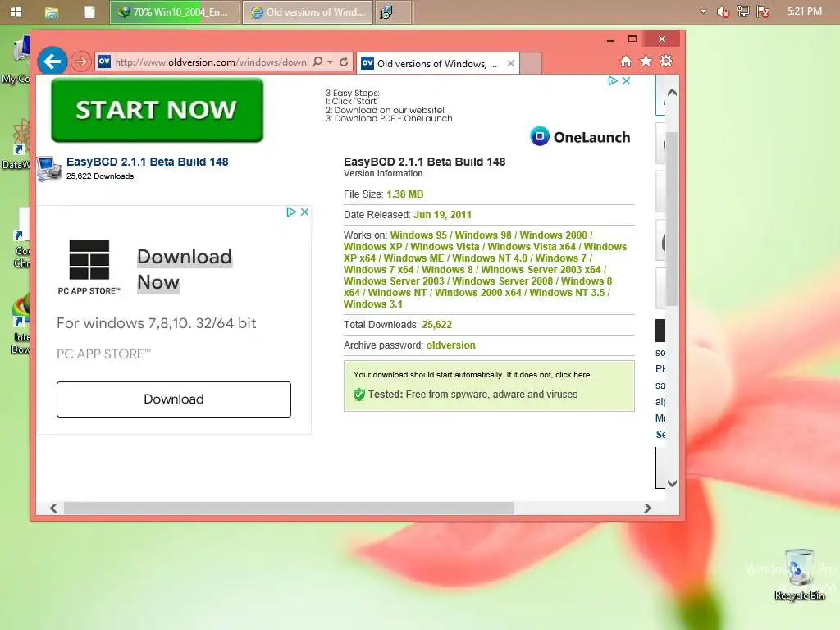
Task: Click the Home icon in IE
Action: 626,62
